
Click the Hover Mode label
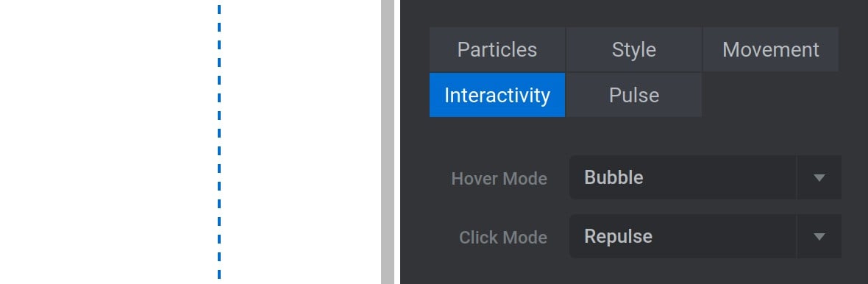499,179
